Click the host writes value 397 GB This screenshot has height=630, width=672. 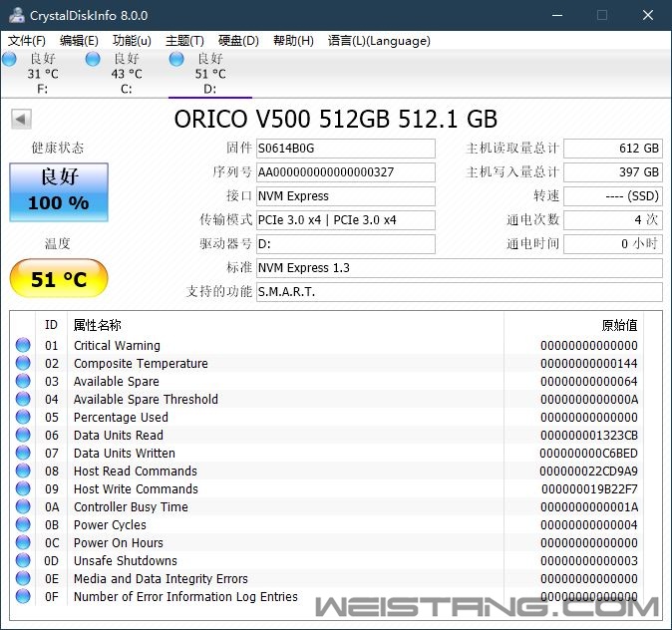pos(613,172)
